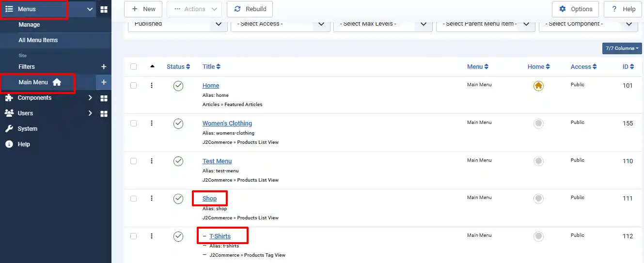Sort table by Title column header
The width and height of the screenshot is (644, 263).
211,67
